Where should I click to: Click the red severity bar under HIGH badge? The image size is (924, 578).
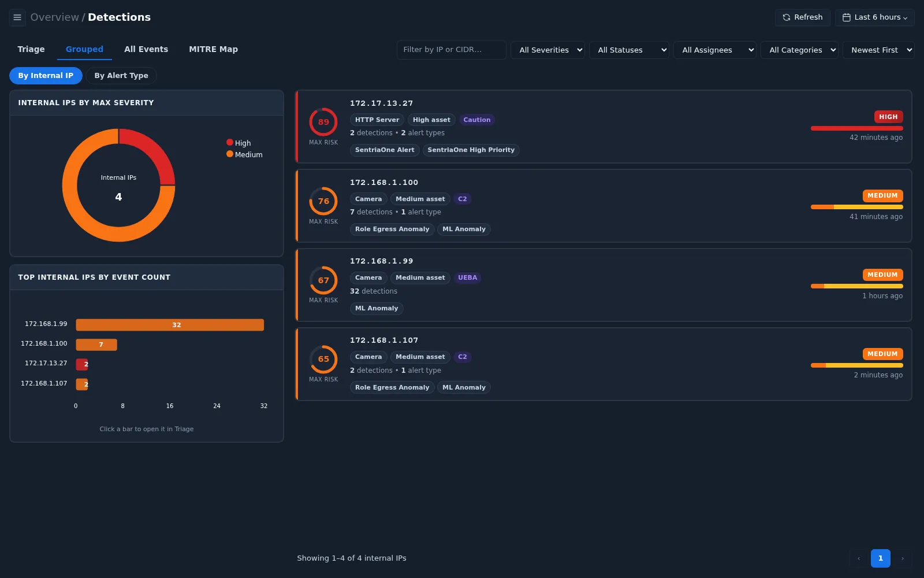pos(856,128)
